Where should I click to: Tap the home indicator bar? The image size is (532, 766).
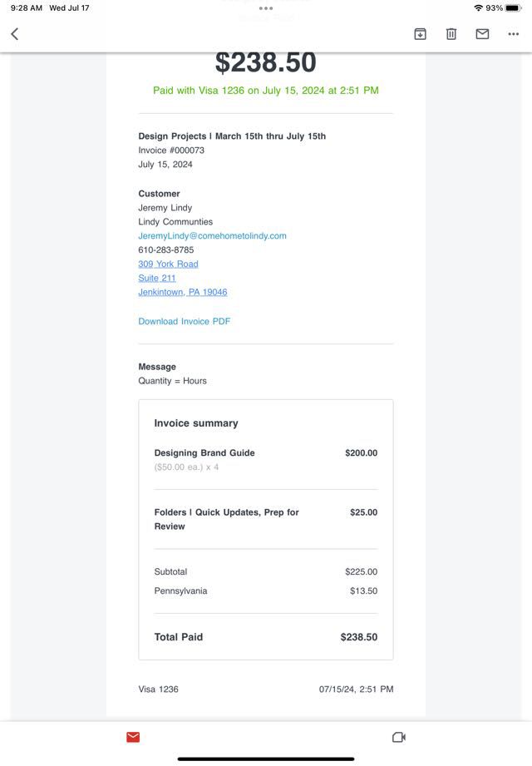point(266,759)
